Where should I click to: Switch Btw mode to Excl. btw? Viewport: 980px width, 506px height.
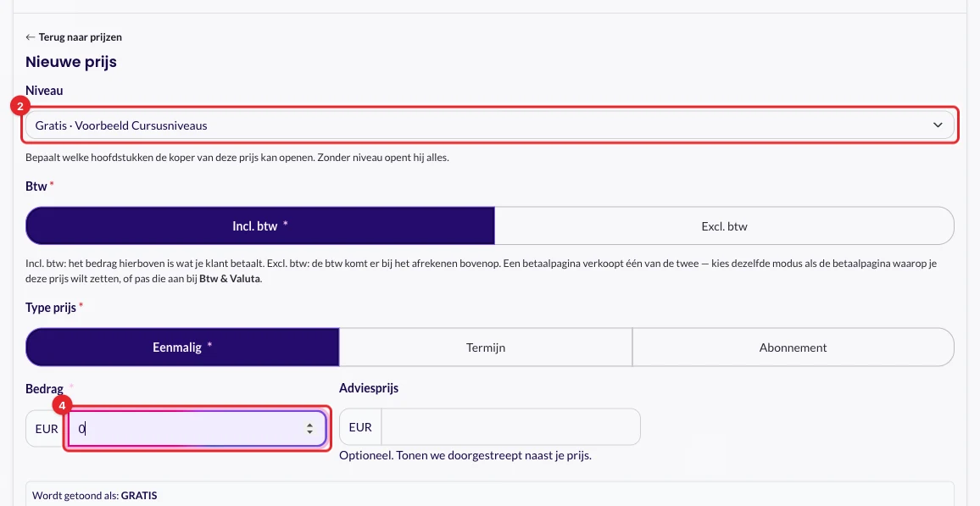coord(724,225)
